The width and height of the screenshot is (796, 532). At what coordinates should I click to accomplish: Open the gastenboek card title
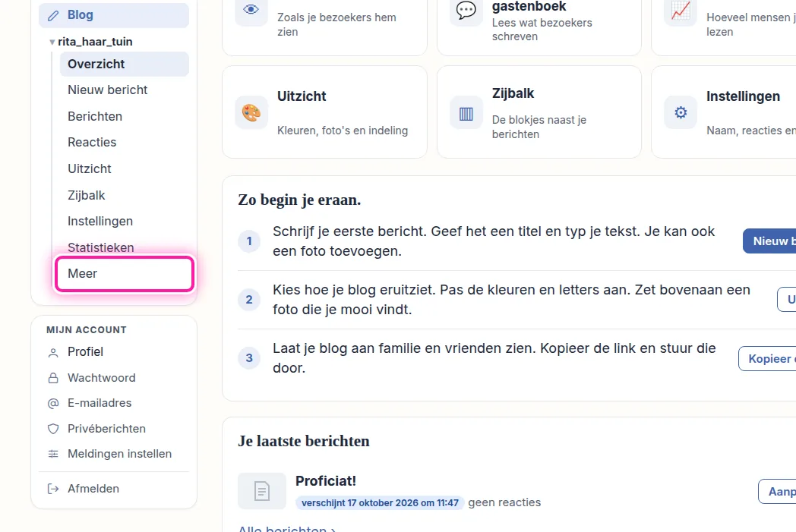529,6
